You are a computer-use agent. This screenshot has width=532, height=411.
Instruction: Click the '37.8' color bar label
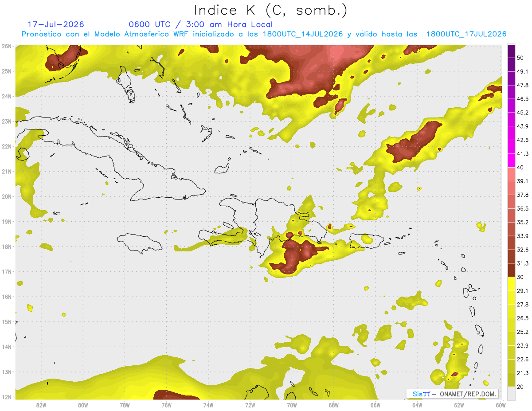tap(523, 195)
